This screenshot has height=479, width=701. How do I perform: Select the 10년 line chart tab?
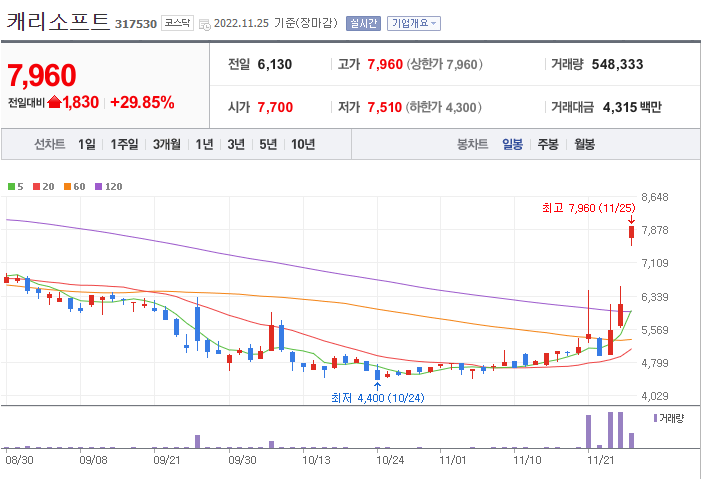(303, 144)
